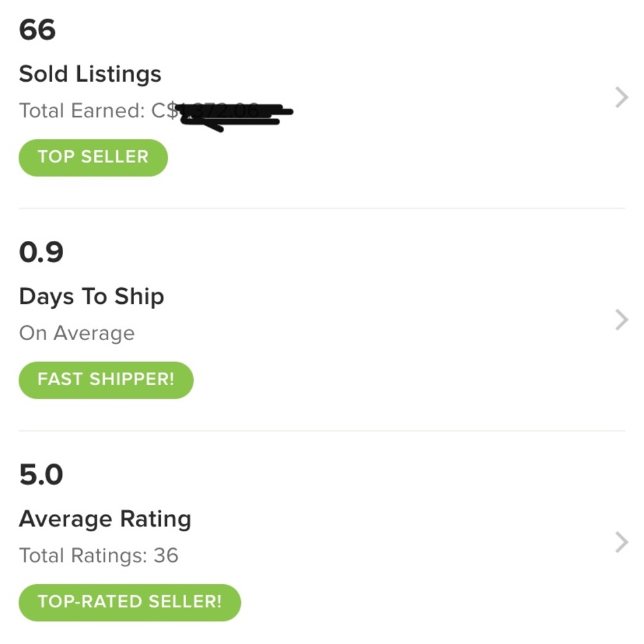The height and width of the screenshot is (644, 644).
Task: Select the Days To Ship heading
Action: tap(92, 297)
